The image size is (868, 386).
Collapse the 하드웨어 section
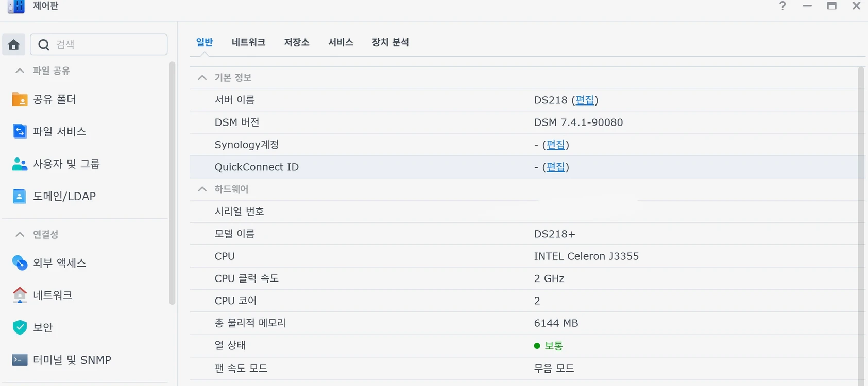point(202,189)
